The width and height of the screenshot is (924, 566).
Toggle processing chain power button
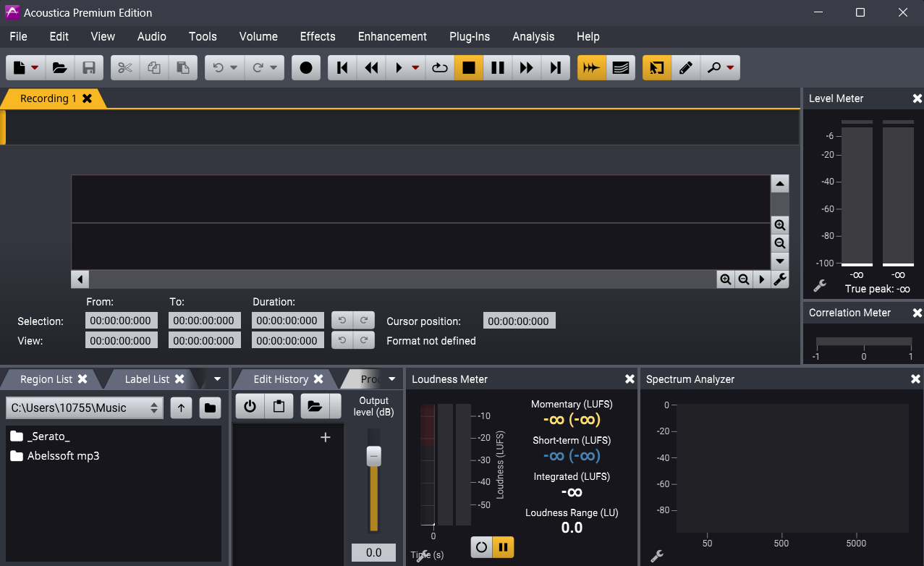(x=250, y=407)
